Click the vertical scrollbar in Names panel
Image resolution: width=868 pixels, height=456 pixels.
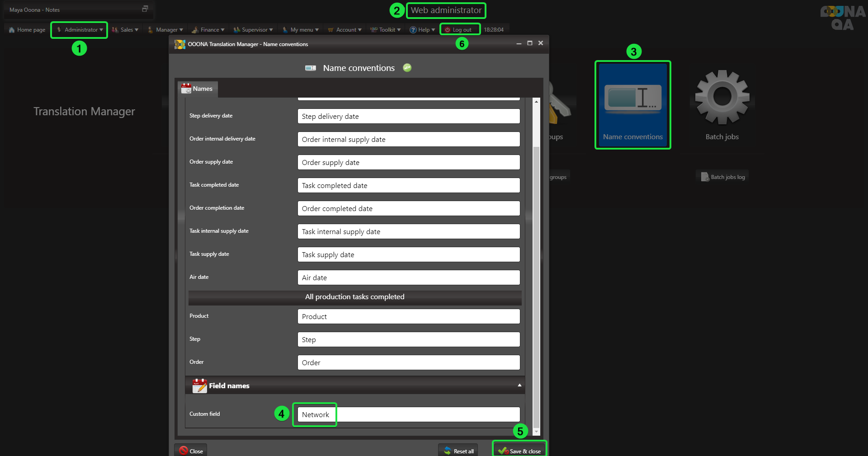point(536,271)
